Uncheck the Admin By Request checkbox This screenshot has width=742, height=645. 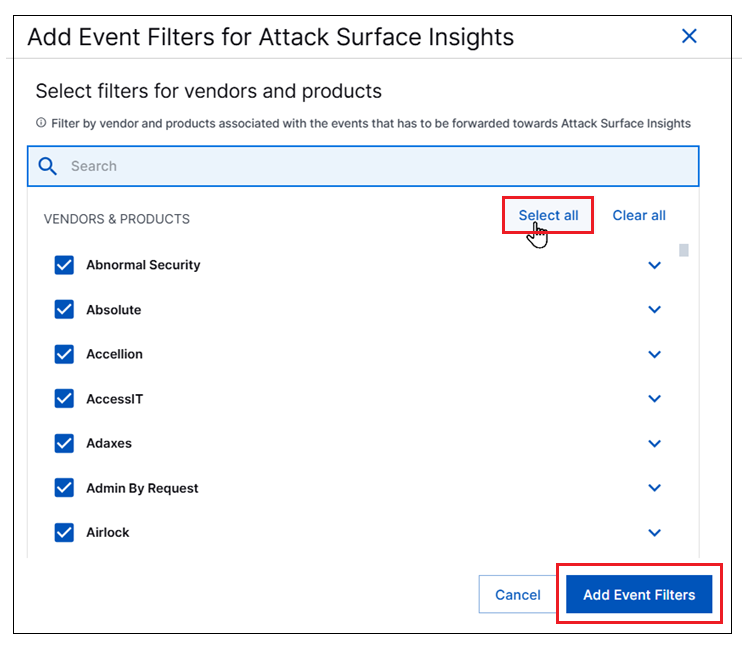[64, 488]
